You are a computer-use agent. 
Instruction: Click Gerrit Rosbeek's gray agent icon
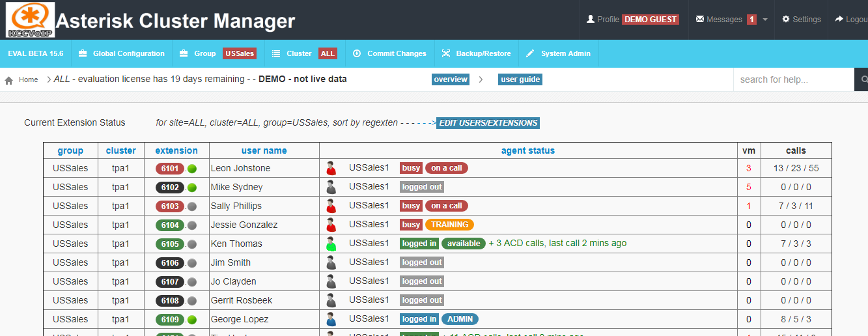pos(331,301)
